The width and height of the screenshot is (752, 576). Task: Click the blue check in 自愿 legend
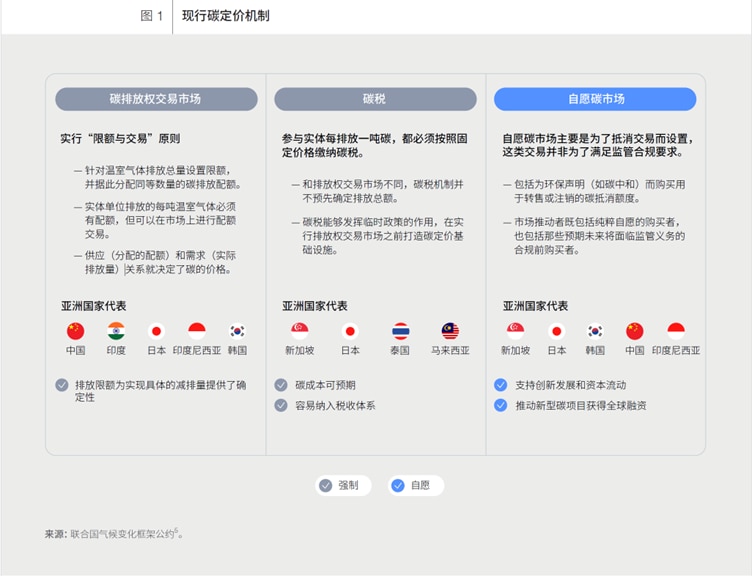[398, 485]
